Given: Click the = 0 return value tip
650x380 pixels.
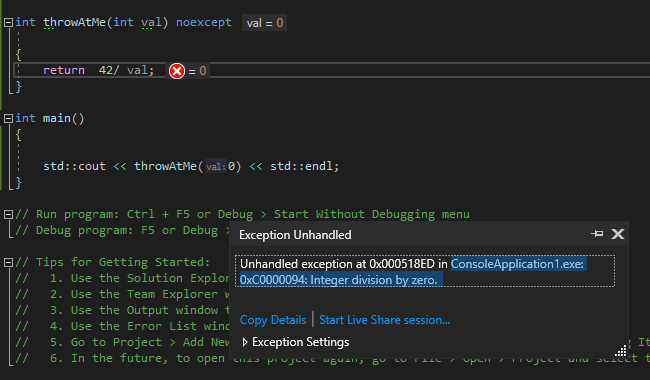Looking at the screenshot, I should (x=197, y=71).
